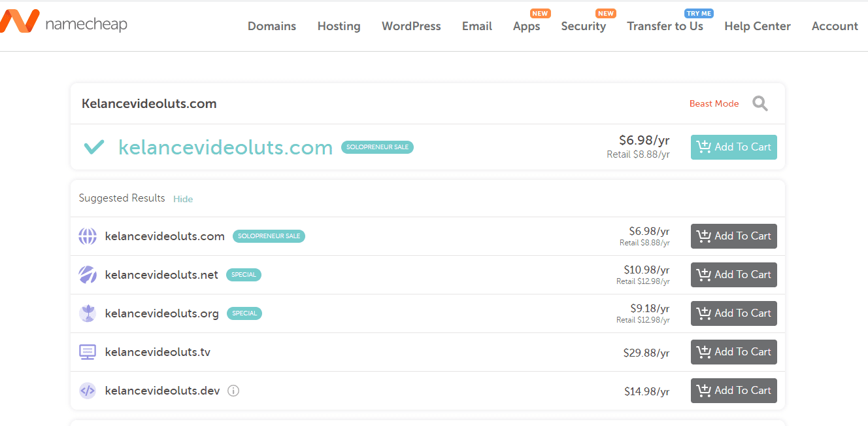Click the lotus icon for kelancevideoluts.org

pos(88,313)
